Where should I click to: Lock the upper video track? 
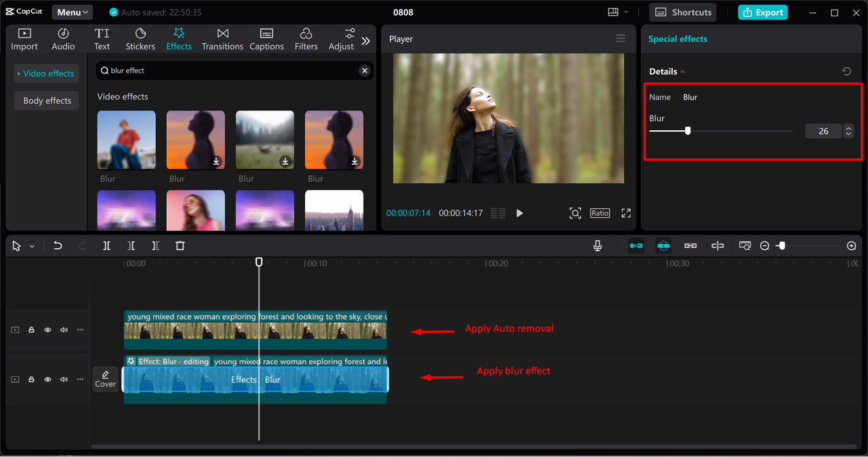[31, 330]
